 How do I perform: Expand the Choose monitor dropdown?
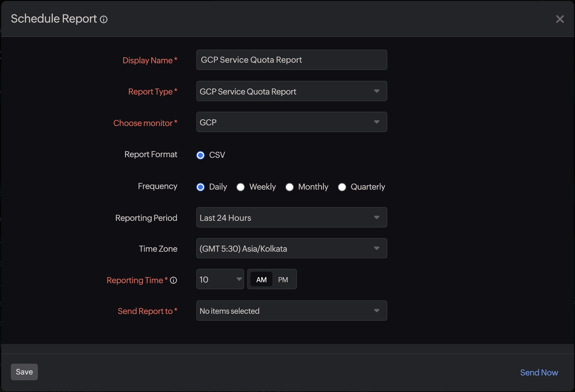pos(291,122)
